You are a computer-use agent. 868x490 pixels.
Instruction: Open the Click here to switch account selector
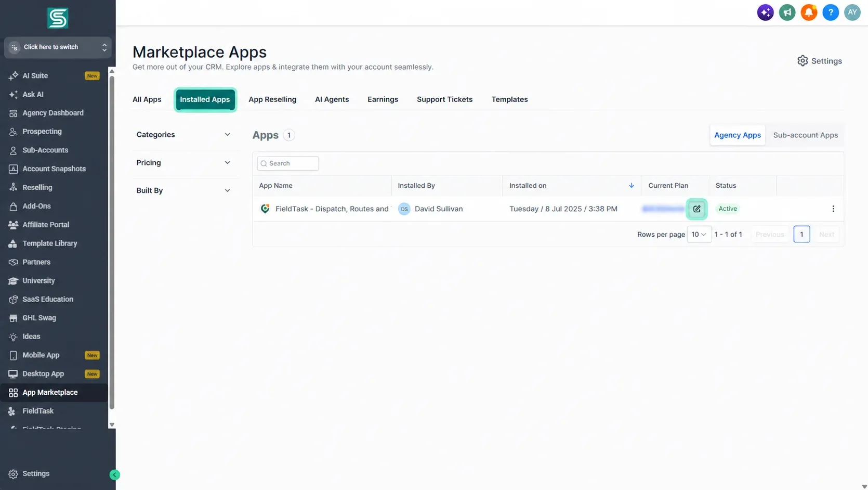tap(58, 47)
